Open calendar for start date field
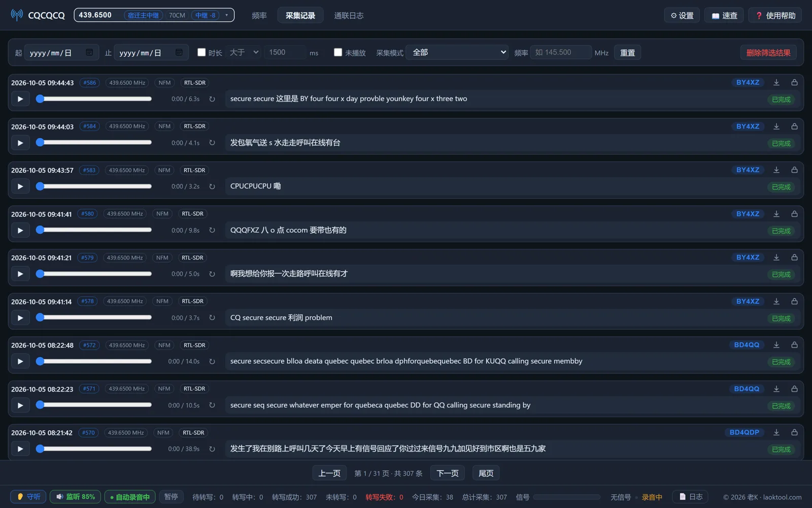This screenshot has width=812, height=508. [89, 52]
